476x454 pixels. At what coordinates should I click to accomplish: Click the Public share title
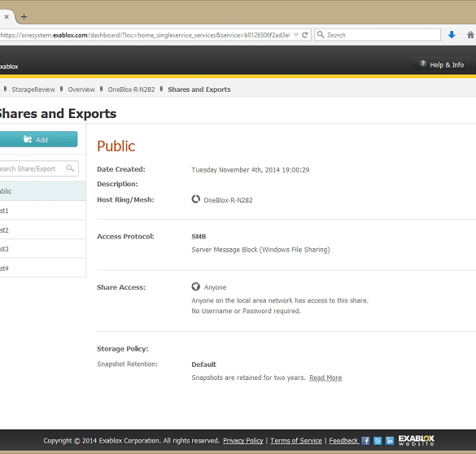[116, 146]
